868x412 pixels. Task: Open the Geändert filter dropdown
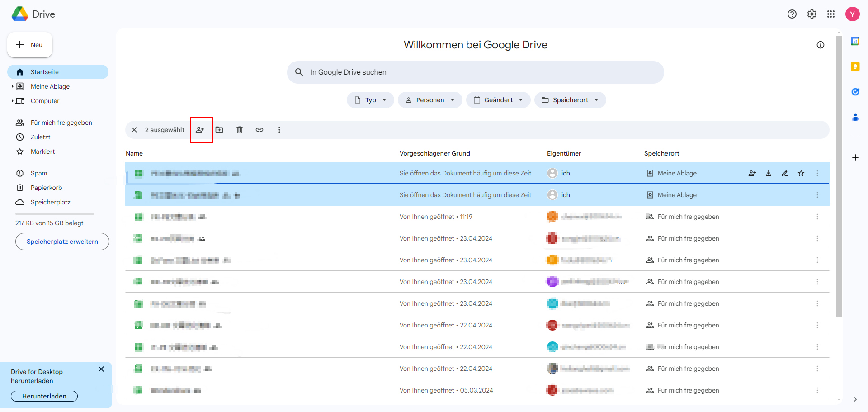[498, 100]
